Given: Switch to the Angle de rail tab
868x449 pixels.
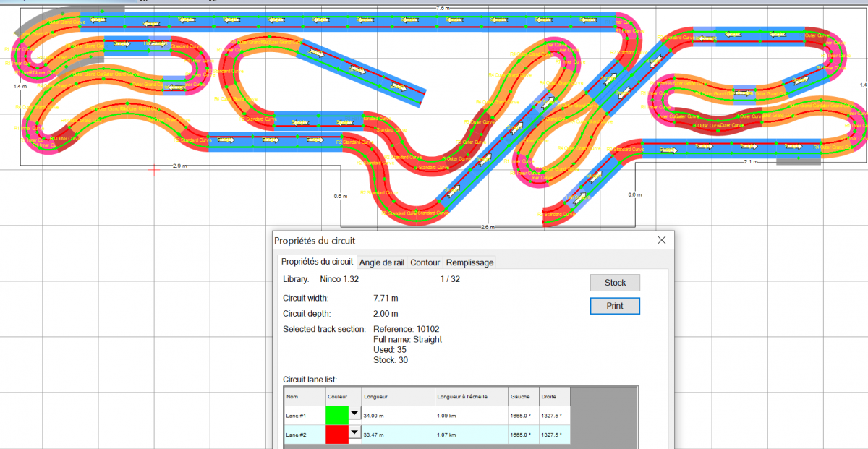Looking at the screenshot, I should pyautogui.click(x=383, y=262).
